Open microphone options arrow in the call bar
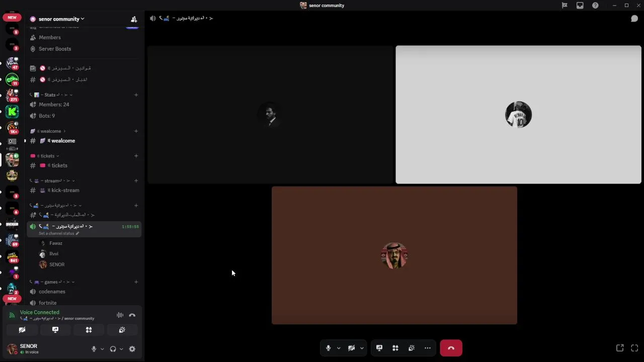 [x=339, y=348]
